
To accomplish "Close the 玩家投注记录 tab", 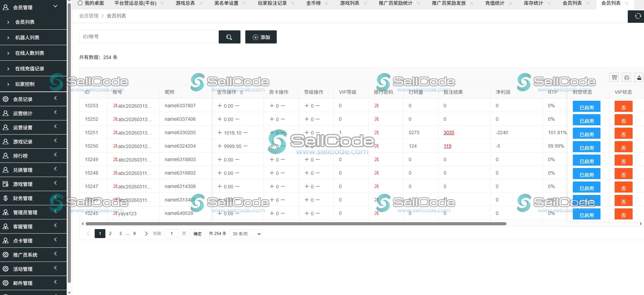I will (293, 3).
